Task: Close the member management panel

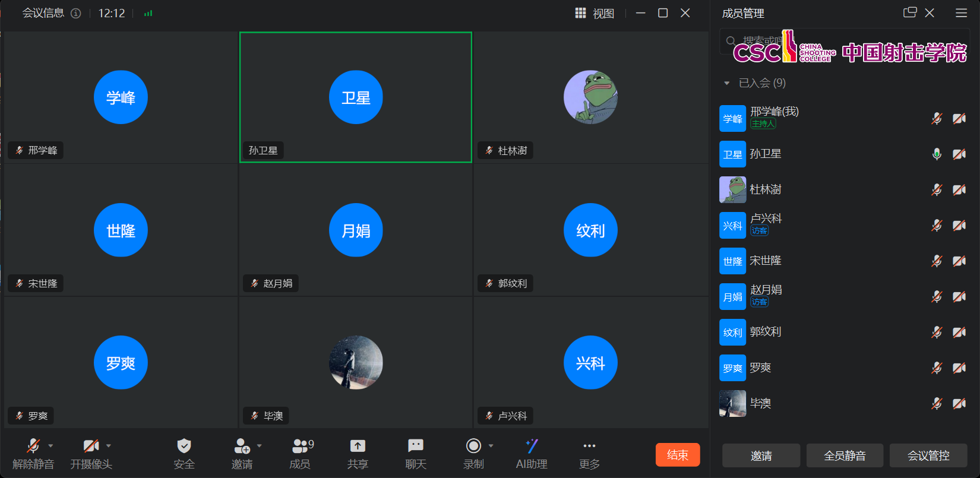Action: pos(930,12)
